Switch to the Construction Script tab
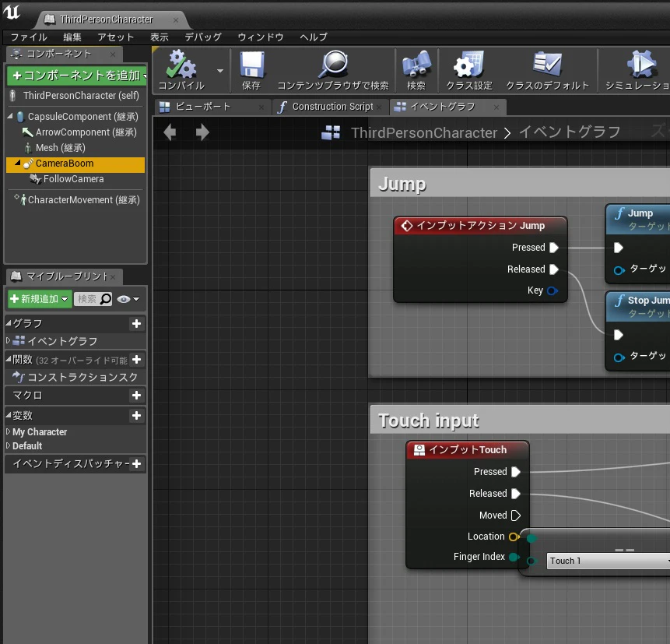The image size is (670, 644). (x=330, y=107)
